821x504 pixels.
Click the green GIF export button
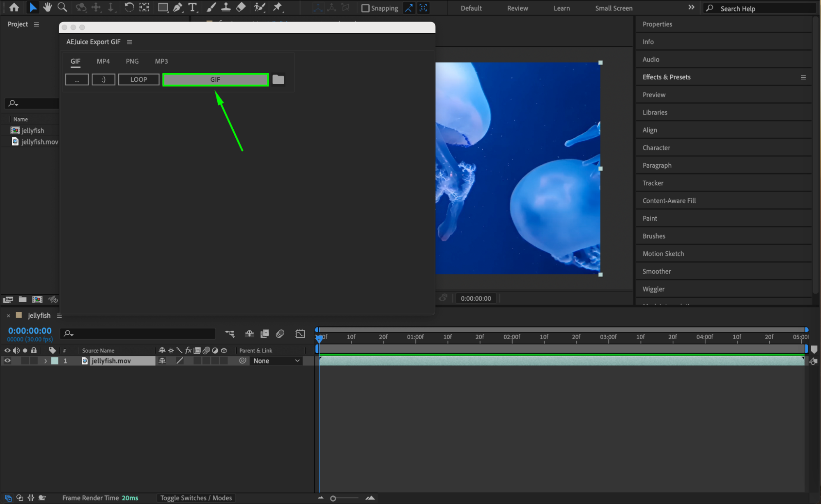(215, 79)
